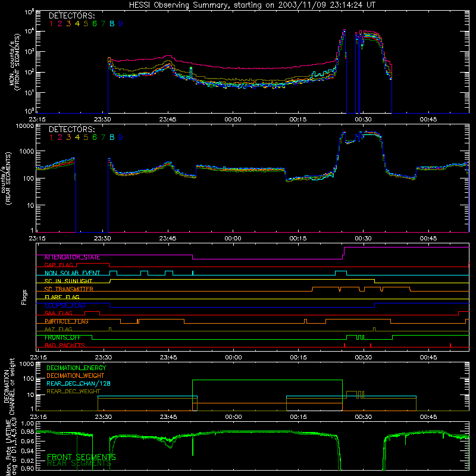Click detector number 1 in the rear segments legend
This screenshot has height=476, width=476.
pos(51,137)
